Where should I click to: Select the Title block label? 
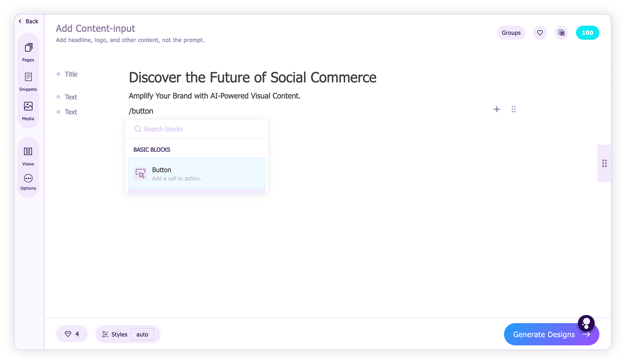tap(71, 74)
